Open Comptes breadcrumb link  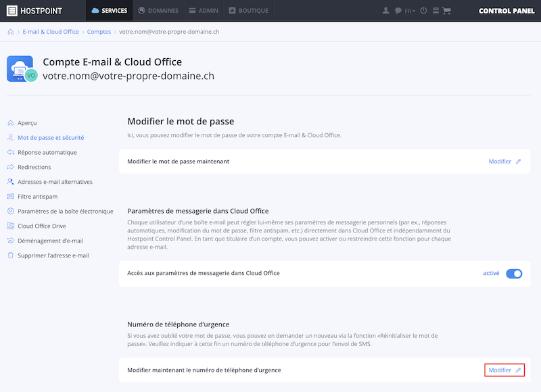click(x=99, y=32)
